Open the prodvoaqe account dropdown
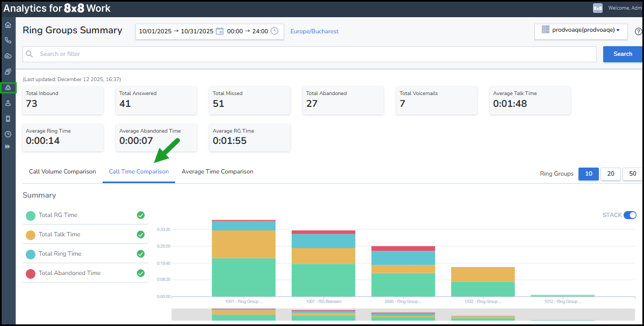 click(581, 31)
